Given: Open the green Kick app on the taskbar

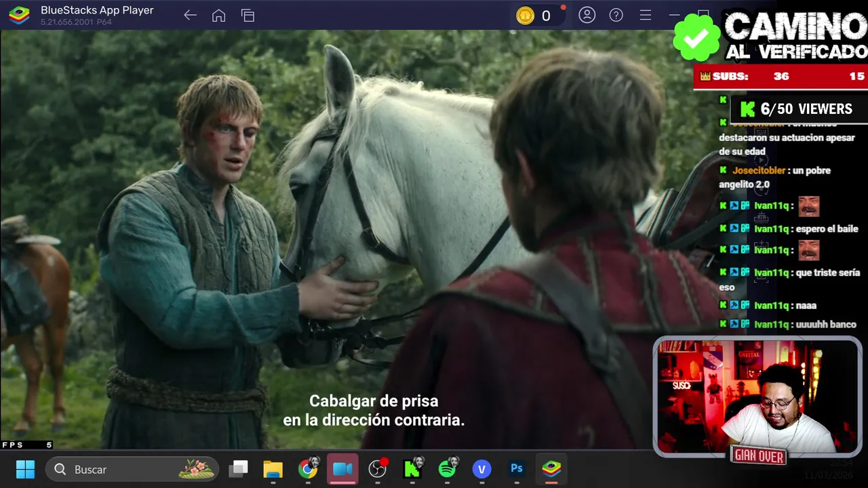Looking at the screenshot, I should (x=412, y=468).
